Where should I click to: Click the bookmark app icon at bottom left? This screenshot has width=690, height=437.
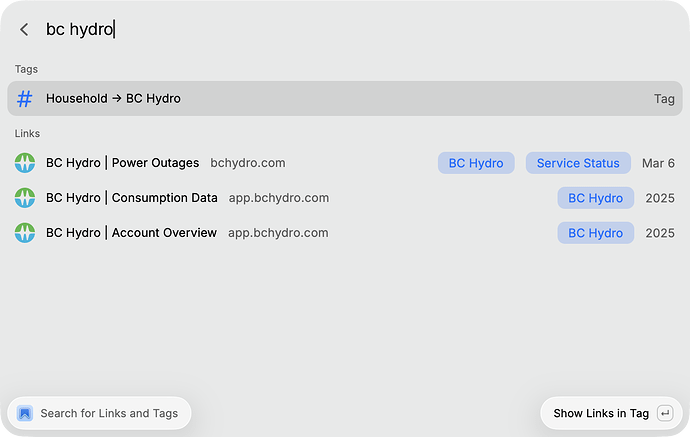25,413
